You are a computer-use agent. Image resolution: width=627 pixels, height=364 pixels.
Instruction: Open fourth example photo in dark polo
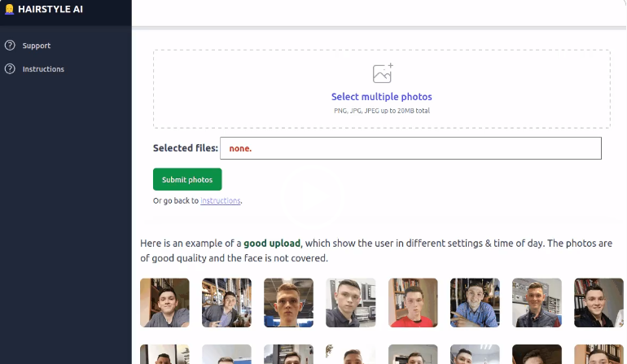point(351,303)
